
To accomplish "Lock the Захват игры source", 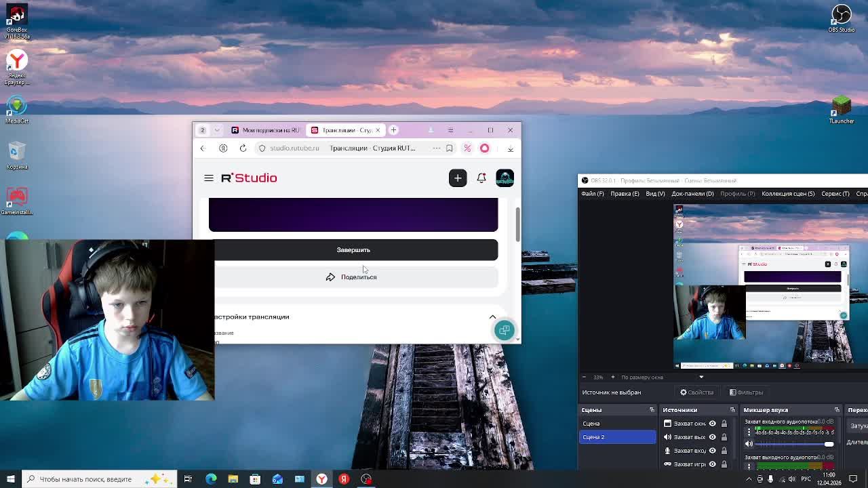I will (x=724, y=464).
